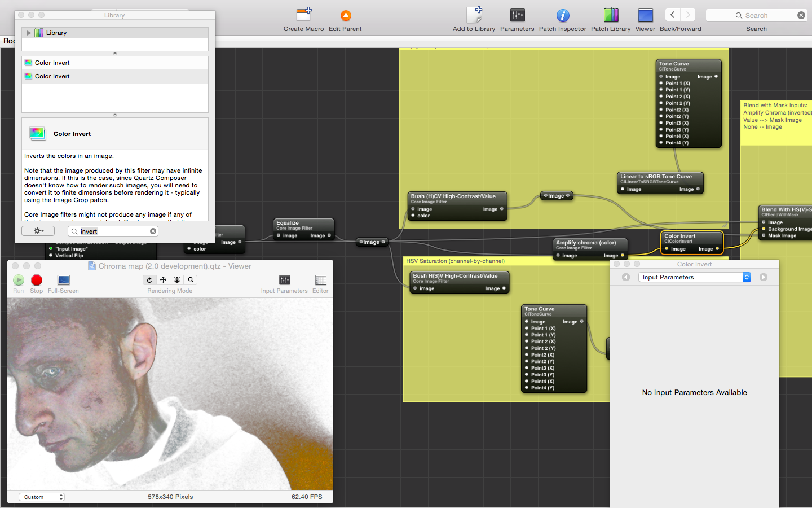
Task: Click the Mask Image port on Blend With HS(V)
Action: point(764,235)
